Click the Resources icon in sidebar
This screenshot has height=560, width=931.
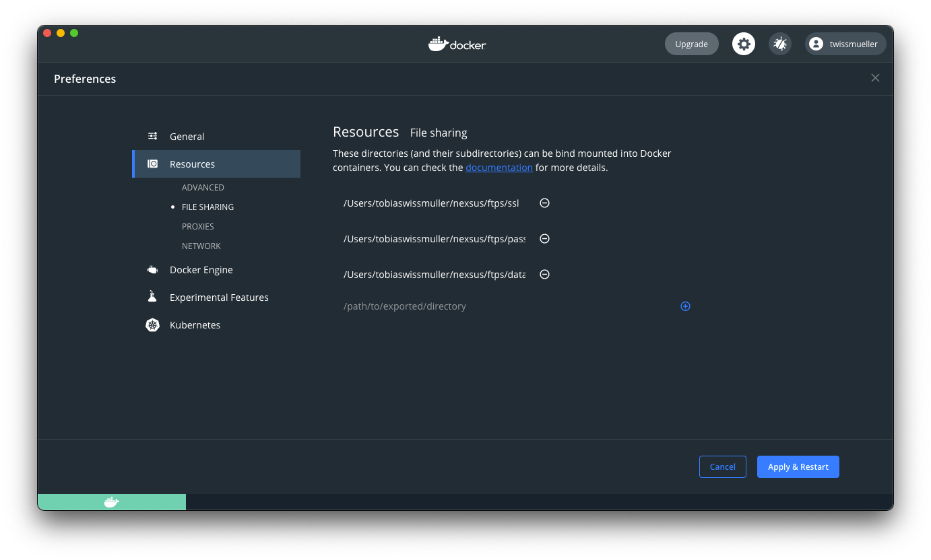152,164
